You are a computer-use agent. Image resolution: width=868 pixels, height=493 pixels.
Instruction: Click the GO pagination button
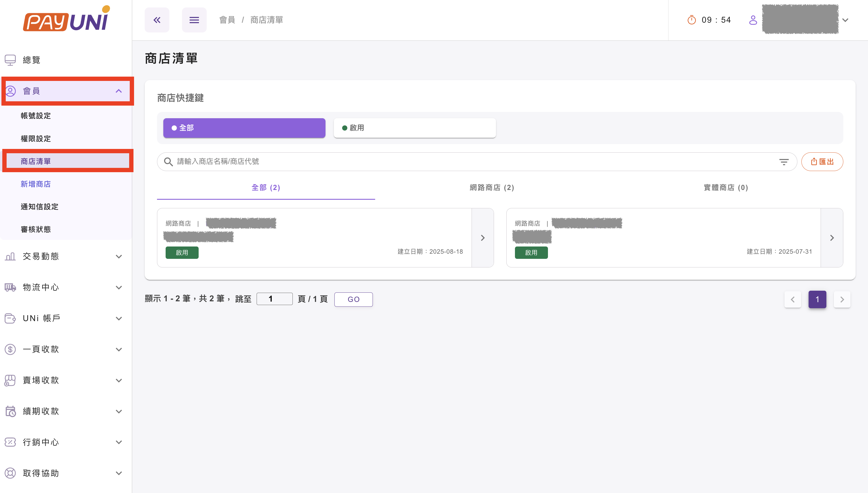point(353,299)
